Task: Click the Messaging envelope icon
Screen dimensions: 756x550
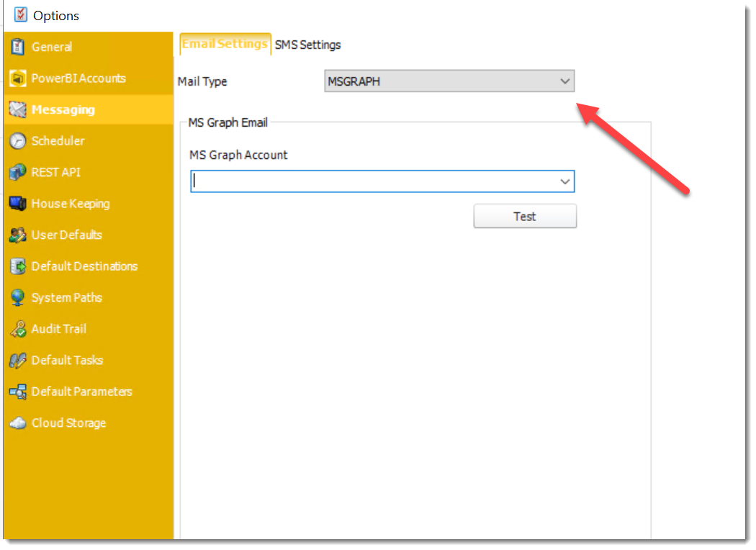Action: click(x=18, y=110)
